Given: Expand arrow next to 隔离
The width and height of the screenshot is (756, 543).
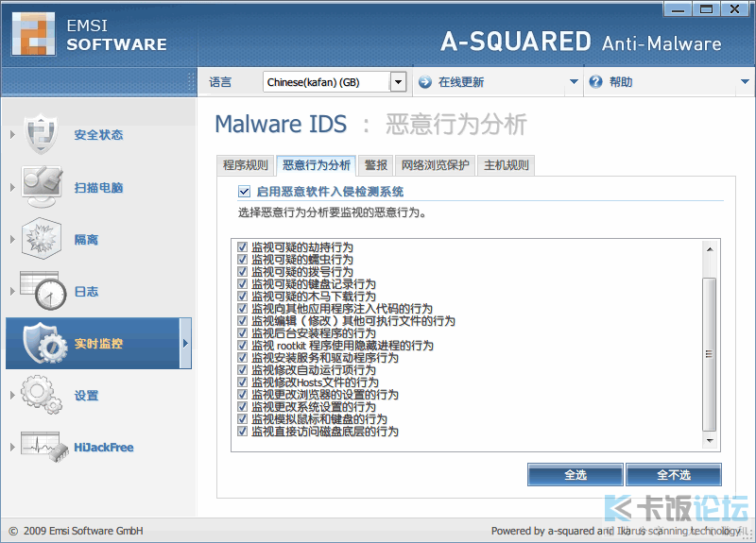Looking at the screenshot, I should (x=12, y=239).
